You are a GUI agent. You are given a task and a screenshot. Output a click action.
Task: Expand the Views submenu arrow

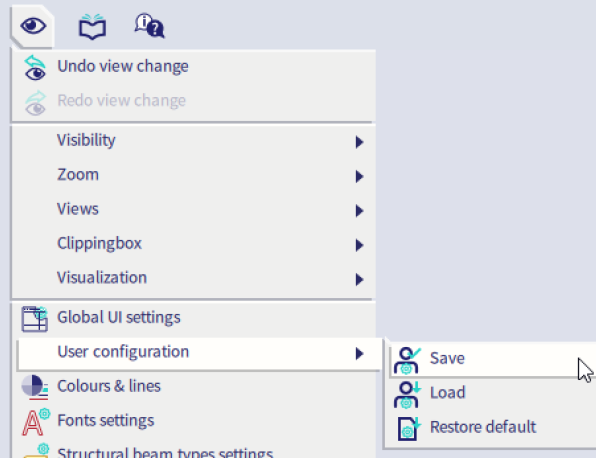[x=359, y=210]
